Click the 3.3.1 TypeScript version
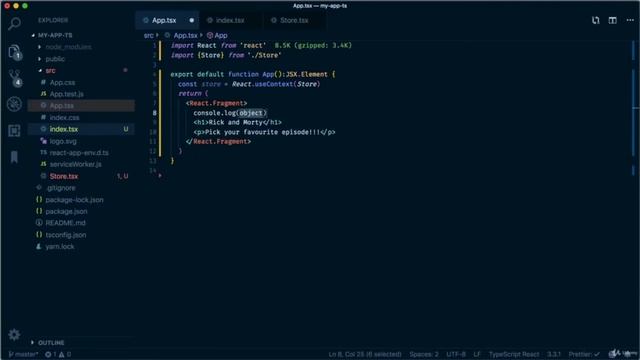This screenshot has height=360, width=640. click(x=554, y=354)
